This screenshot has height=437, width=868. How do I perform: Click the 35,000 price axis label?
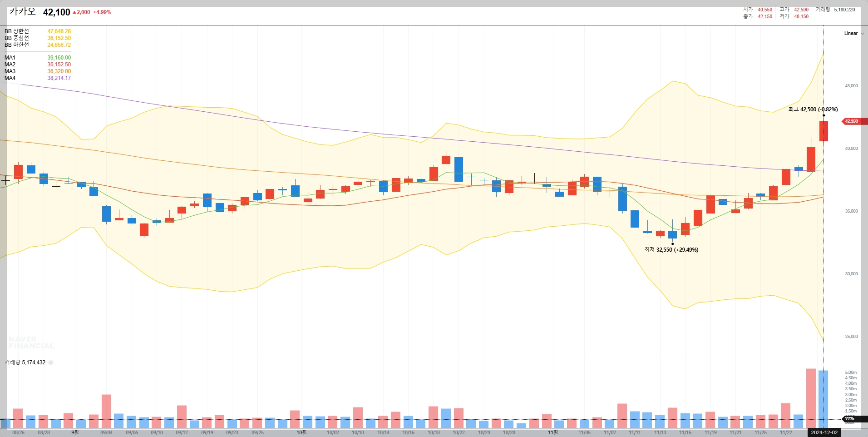coord(851,211)
